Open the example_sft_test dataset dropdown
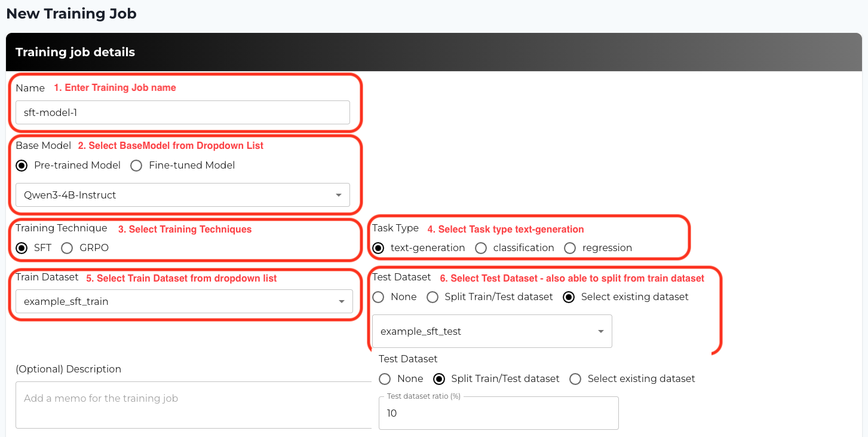Image resolution: width=868 pixels, height=437 pixels. (x=492, y=331)
